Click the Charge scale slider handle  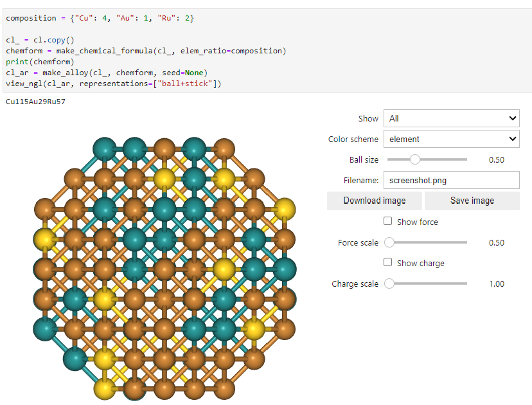[389, 283]
